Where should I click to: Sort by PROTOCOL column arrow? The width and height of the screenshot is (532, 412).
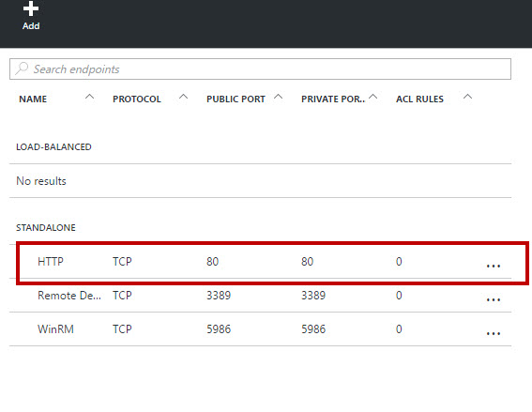tap(183, 97)
